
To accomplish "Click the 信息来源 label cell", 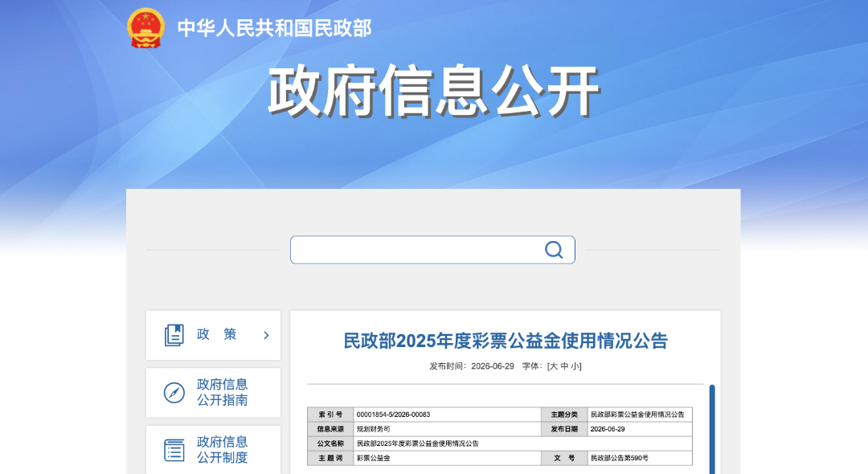I will tap(330, 429).
